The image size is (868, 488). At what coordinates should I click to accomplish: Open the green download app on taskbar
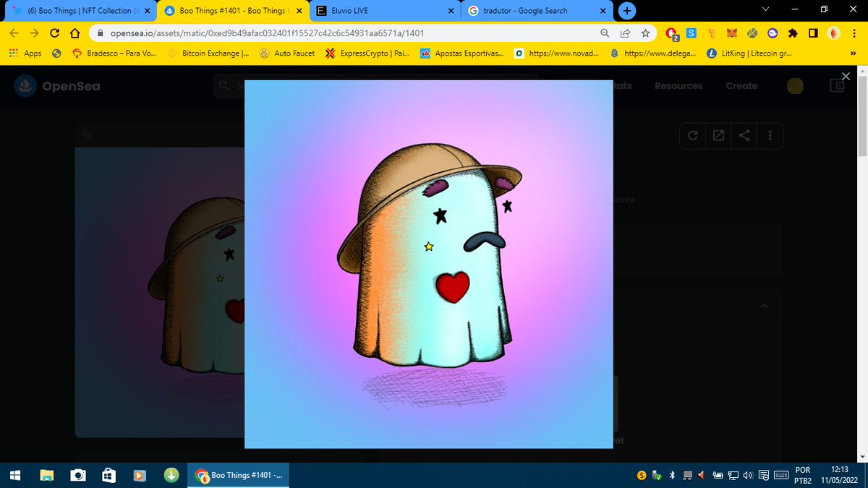(x=171, y=475)
